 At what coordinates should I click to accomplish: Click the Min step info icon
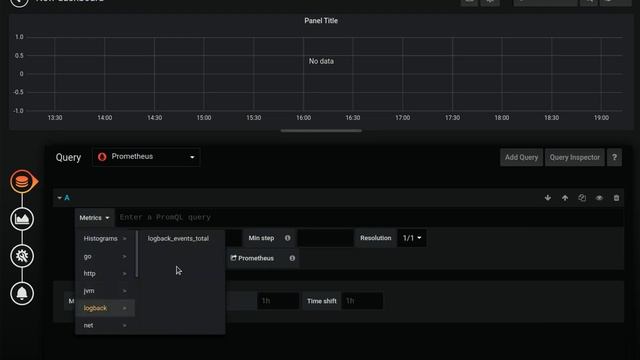(288, 238)
